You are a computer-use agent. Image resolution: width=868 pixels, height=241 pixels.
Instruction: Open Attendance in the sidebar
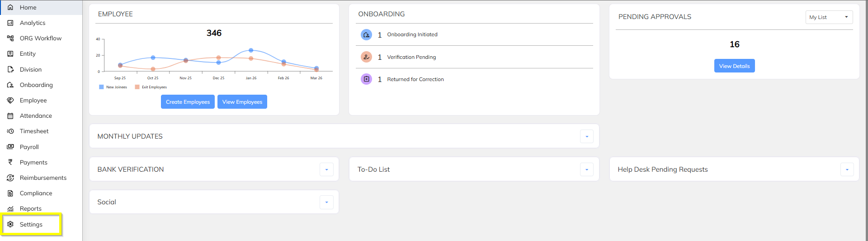point(36,116)
